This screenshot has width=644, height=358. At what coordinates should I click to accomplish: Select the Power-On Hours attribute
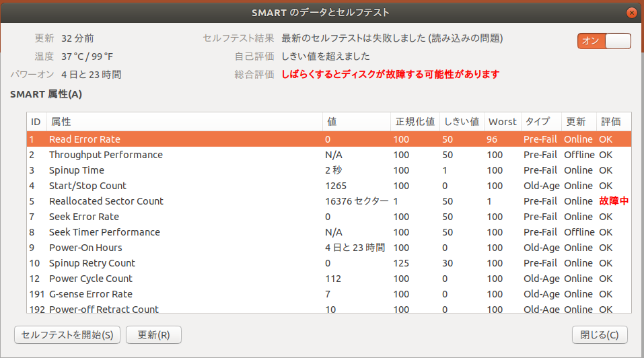(329, 248)
